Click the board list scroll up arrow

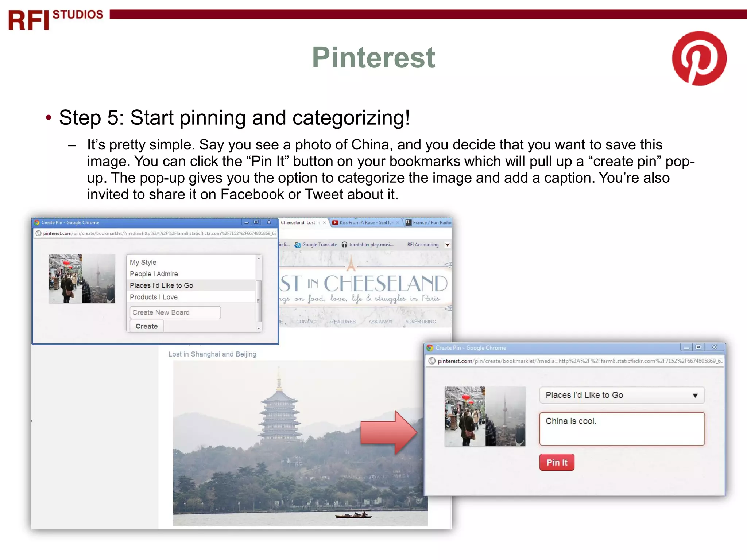click(x=259, y=258)
